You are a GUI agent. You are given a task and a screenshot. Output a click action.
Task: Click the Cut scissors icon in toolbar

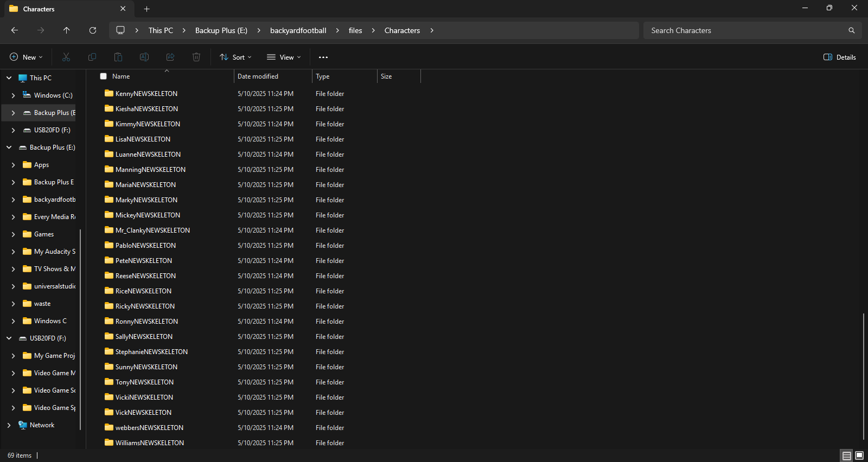[66, 57]
